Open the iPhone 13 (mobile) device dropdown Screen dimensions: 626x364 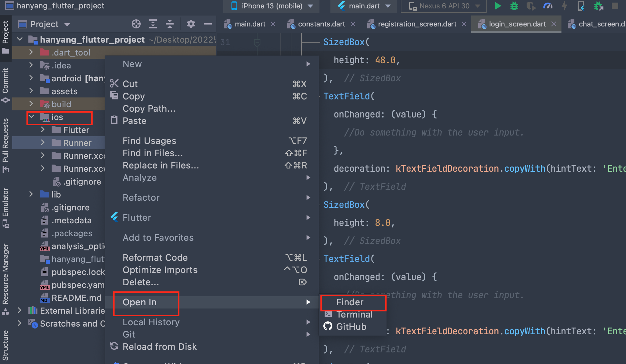[272, 6]
